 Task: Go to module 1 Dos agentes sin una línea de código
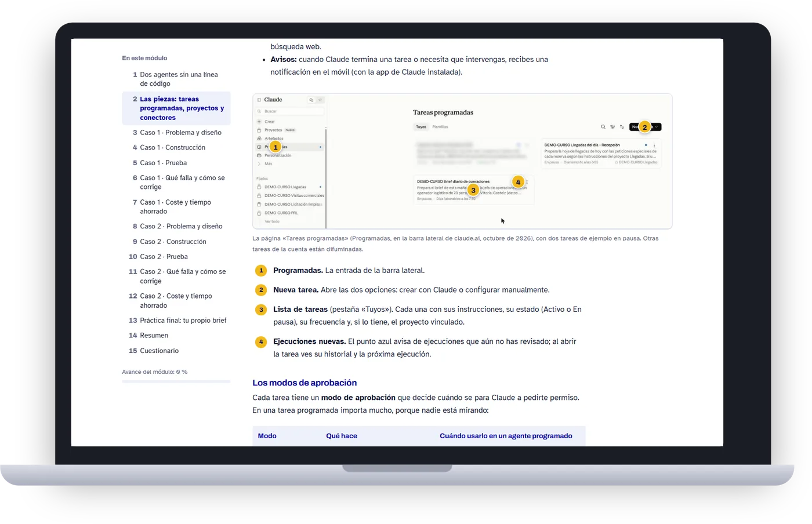(176, 79)
